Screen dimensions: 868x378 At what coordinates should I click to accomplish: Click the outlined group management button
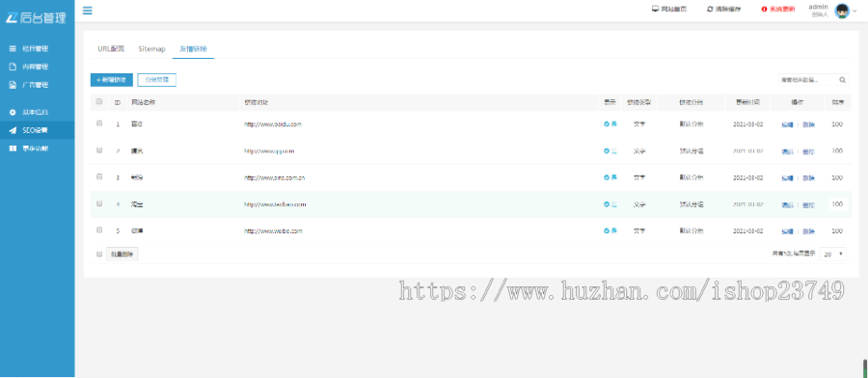(x=156, y=80)
